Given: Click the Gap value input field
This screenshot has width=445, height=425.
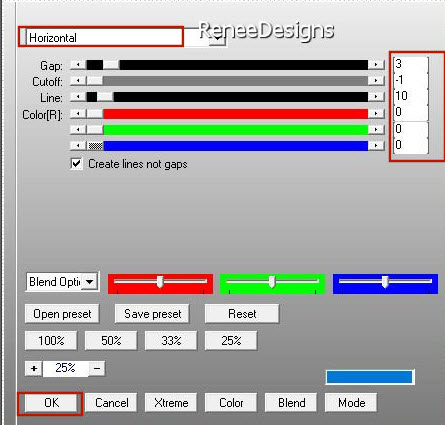Looking at the screenshot, I should pyautogui.click(x=411, y=64).
